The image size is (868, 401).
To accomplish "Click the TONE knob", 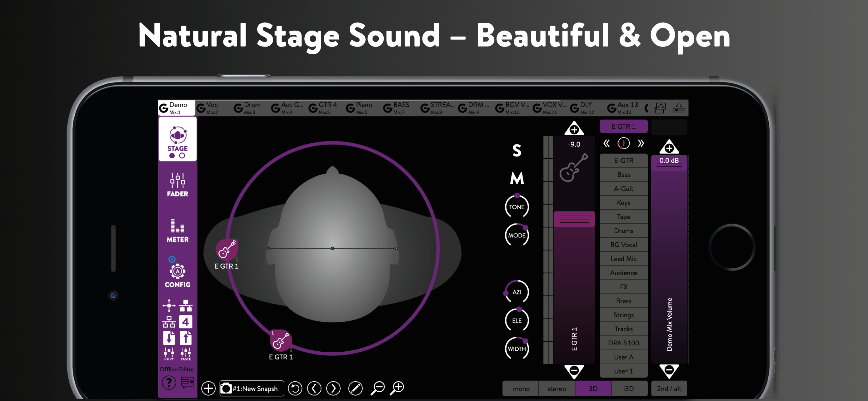I will (516, 206).
